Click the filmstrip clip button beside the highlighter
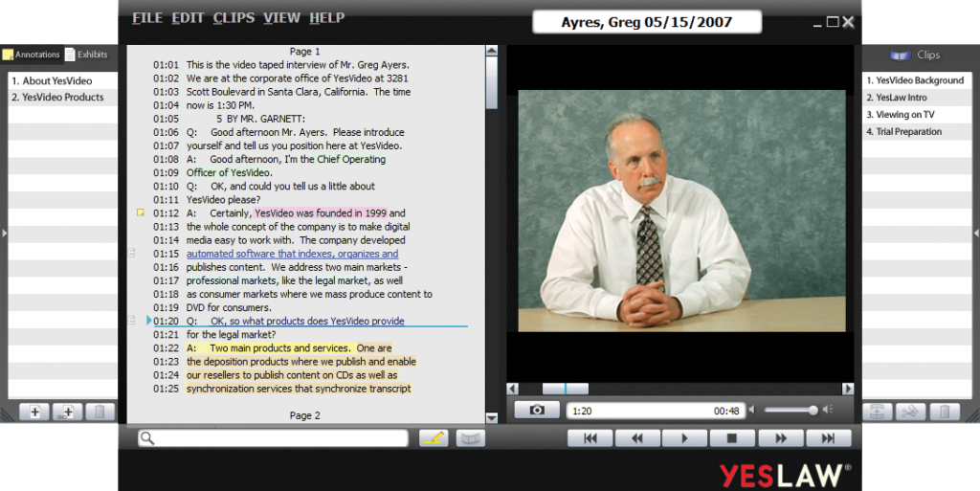This screenshot has width=980, height=491. click(471, 438)
